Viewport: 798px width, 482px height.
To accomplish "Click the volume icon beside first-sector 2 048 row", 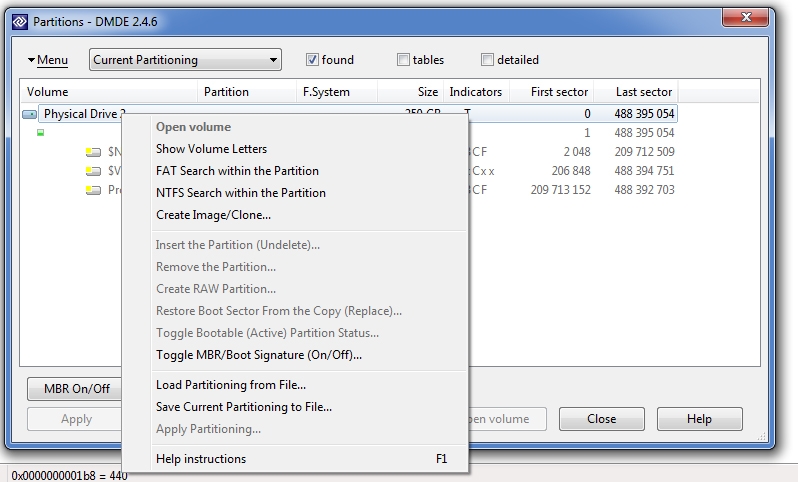I will [93, 152].
